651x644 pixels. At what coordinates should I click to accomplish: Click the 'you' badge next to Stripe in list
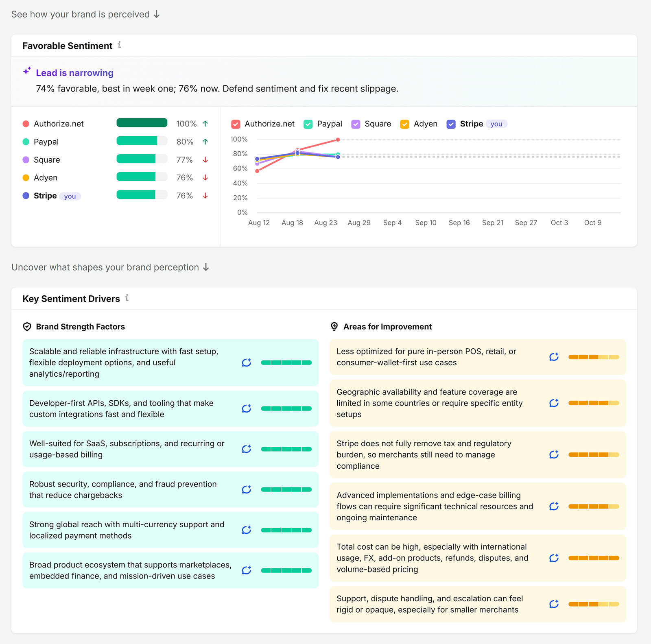click(x=70, y=196)
